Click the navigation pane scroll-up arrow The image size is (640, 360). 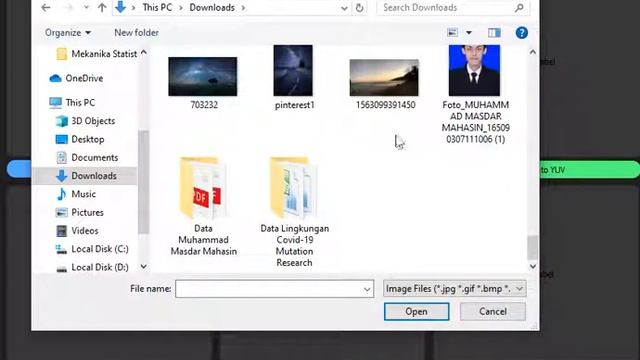tap(144, 53)
